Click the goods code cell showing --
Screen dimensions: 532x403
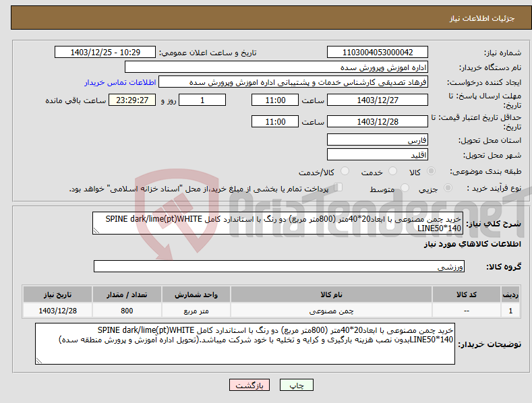pos(467,311)
